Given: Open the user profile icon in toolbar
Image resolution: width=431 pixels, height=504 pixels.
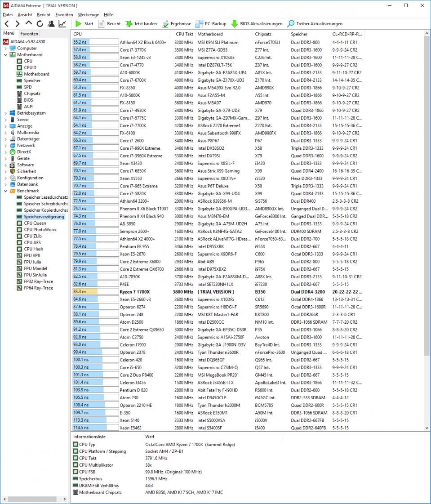Looking at the screenshot, I should (x=51, y=23).
